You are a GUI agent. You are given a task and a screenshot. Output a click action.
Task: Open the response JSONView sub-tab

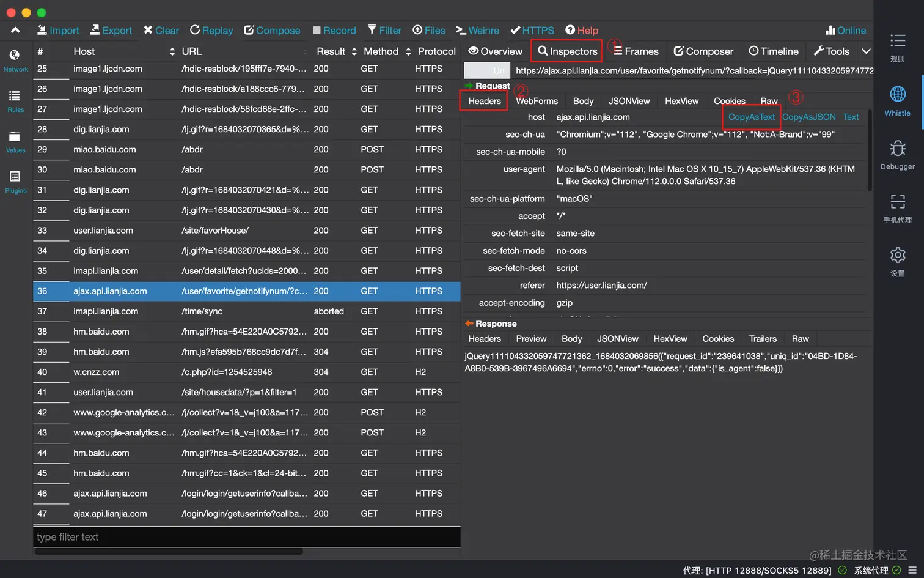tap(617, 339)
